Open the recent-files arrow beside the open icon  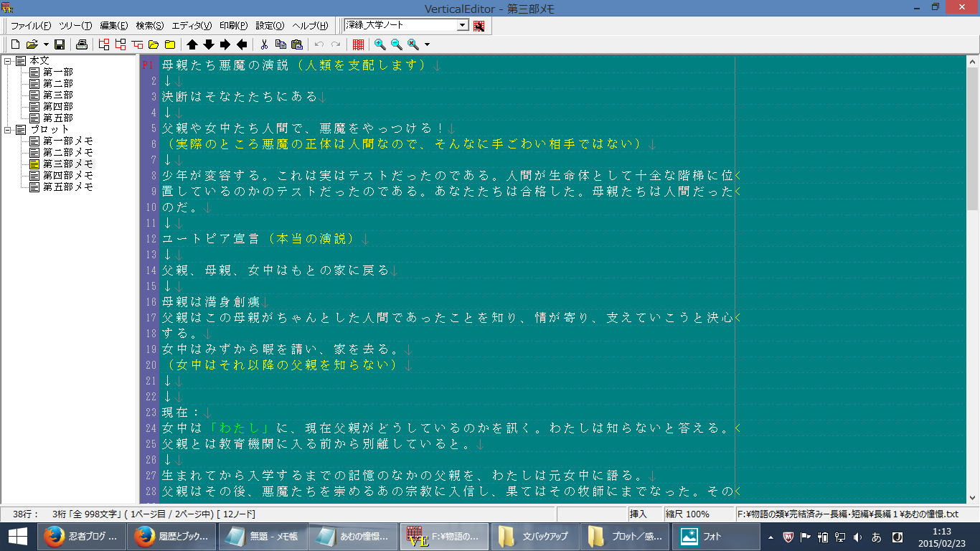(x=46, y=44)
